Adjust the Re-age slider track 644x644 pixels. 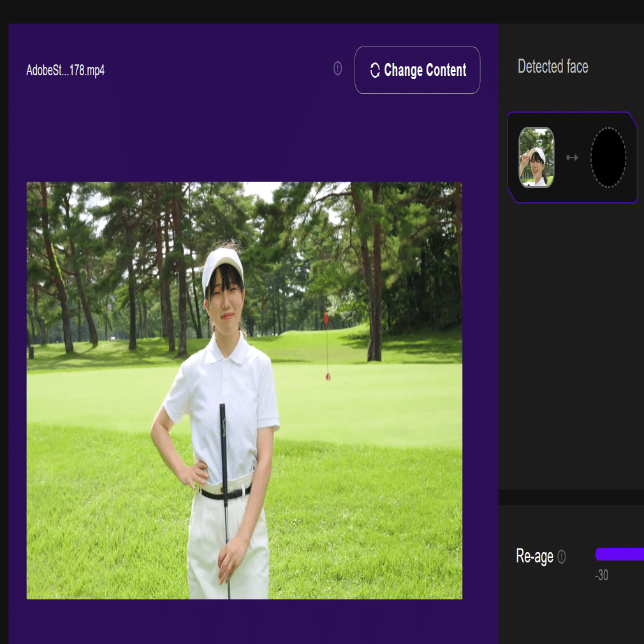[x=619, y=554]
